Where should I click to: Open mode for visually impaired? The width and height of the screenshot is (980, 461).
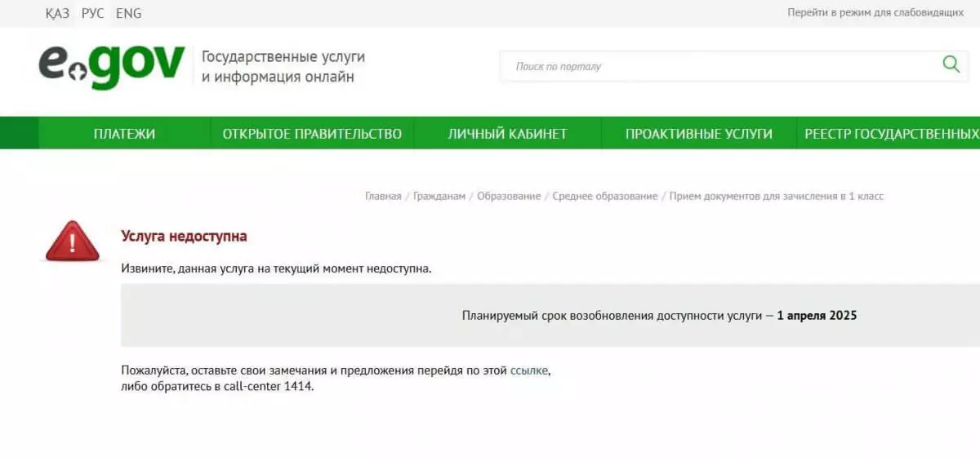coord(875,13)
